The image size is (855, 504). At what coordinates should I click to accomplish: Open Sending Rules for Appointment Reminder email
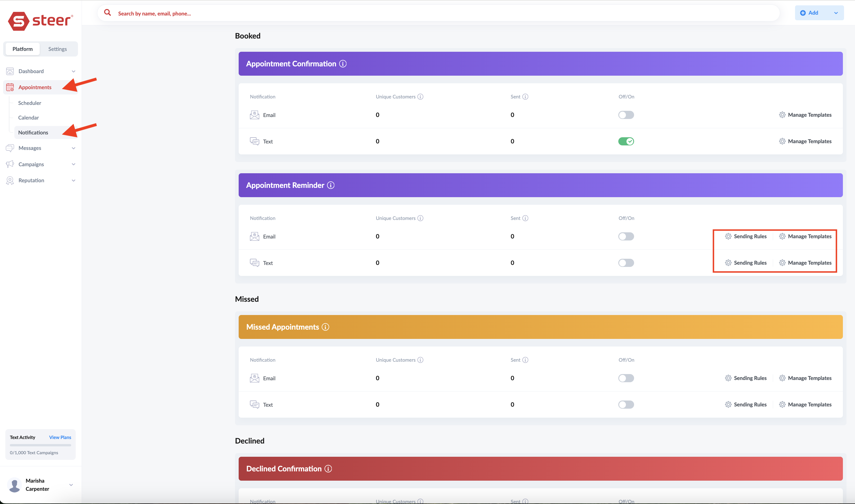746,236
